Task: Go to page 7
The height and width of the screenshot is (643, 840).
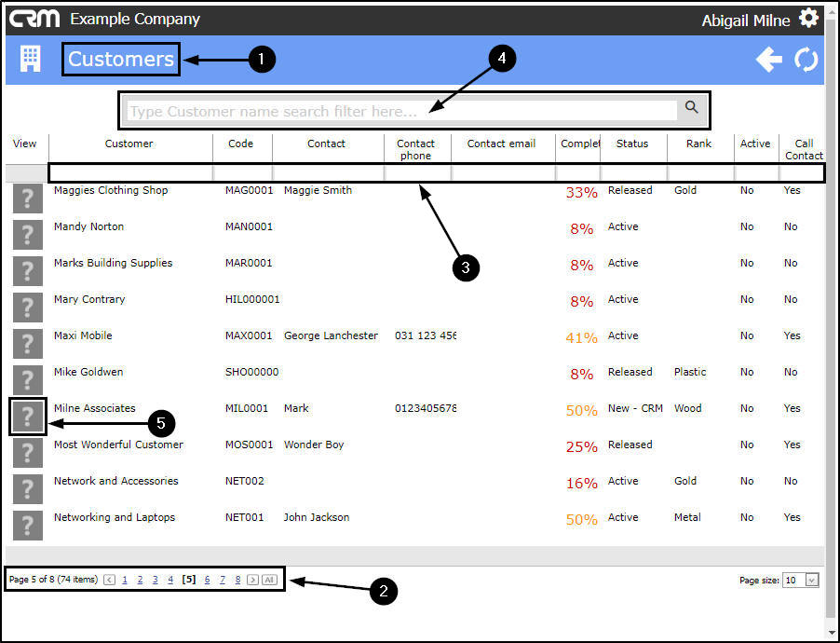Action: [x=223, y=580]
